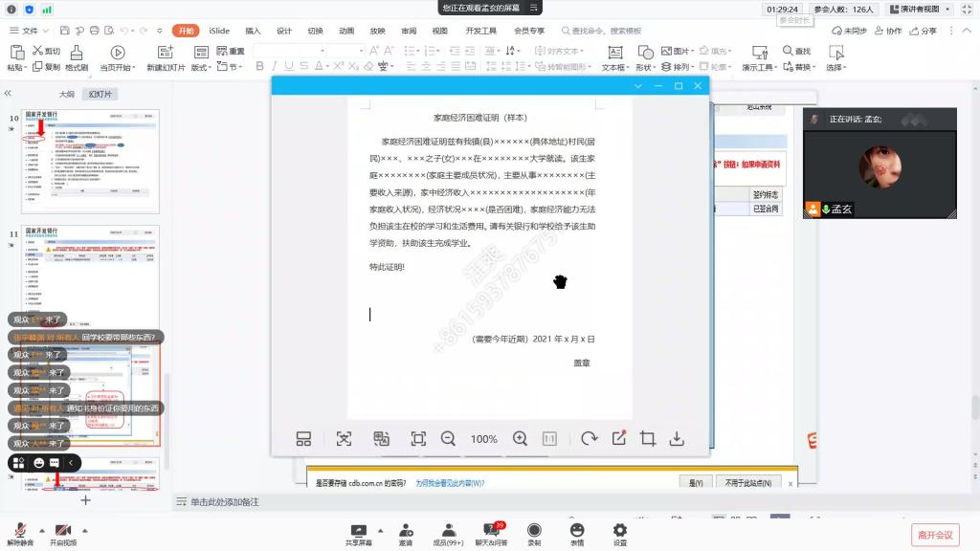Screen dimensions: 980x551
Task: Unmute microphone via 解除静音
Action: click(19, 533)
